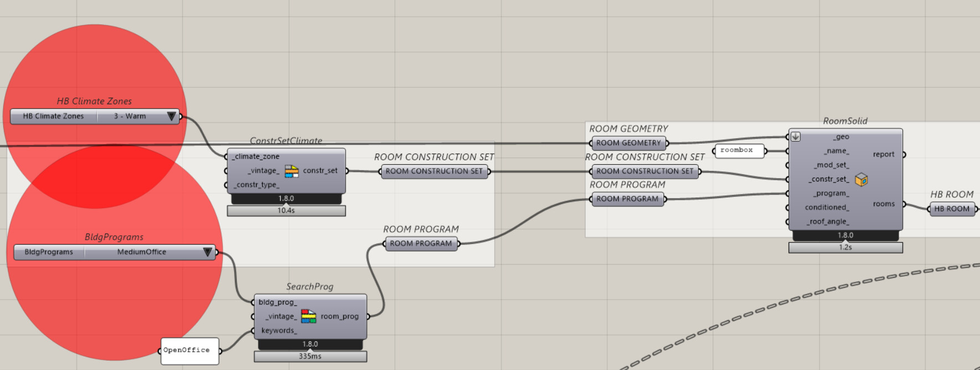
Task: Click the _roof_angle_ input on RoomSolid
Action: coord(827,222)
